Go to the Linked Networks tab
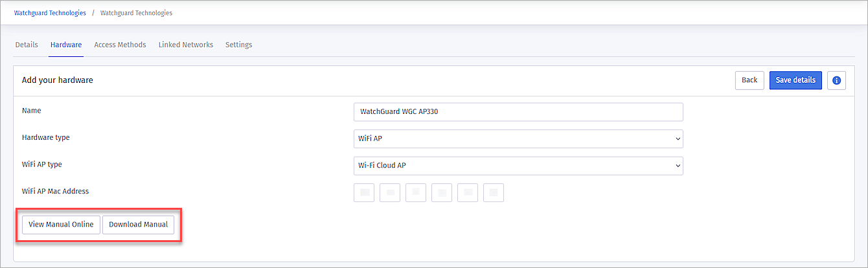 (186, 45)
